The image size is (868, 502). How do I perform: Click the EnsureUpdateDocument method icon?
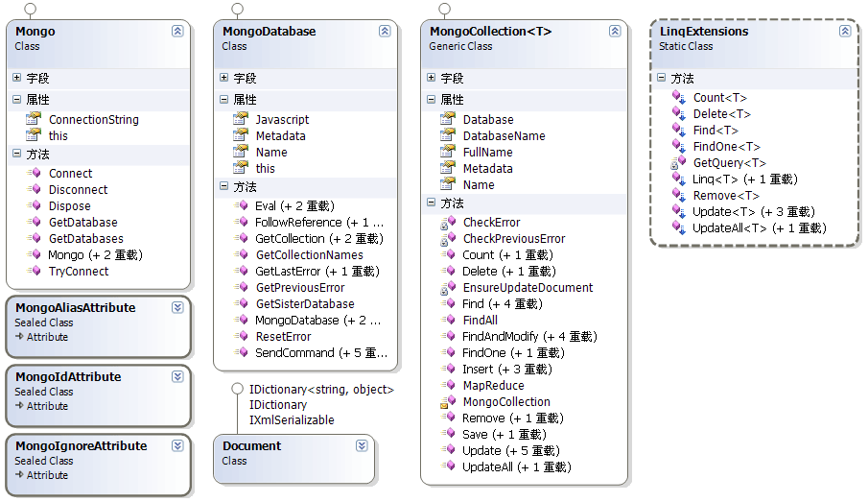coord(448,288)
